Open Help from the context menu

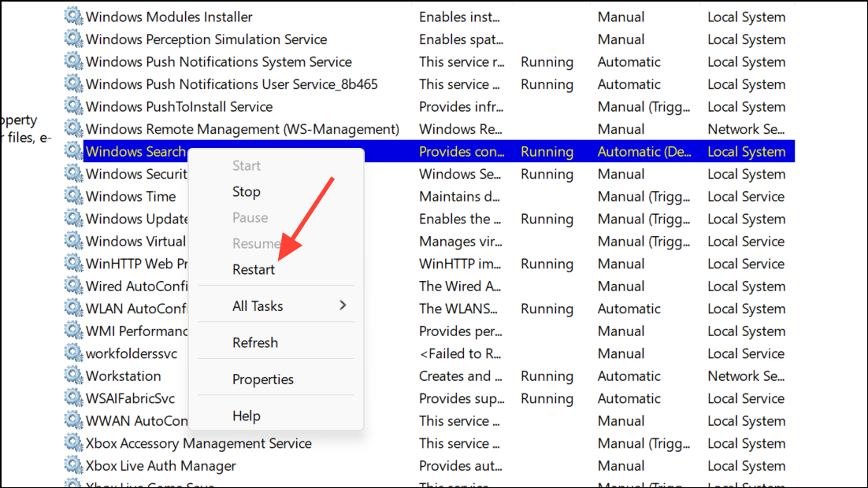tap(247, 416)
